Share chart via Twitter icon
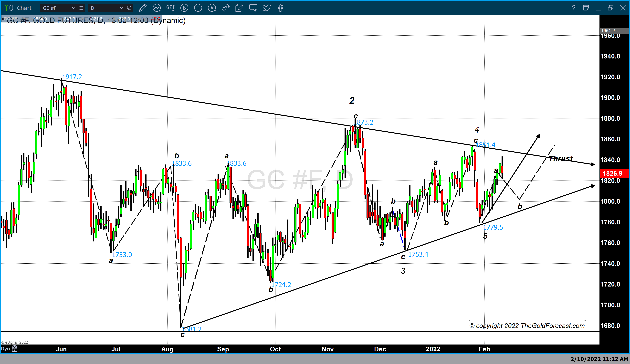The height and width of the screenshot is (364, 630). 267,8
